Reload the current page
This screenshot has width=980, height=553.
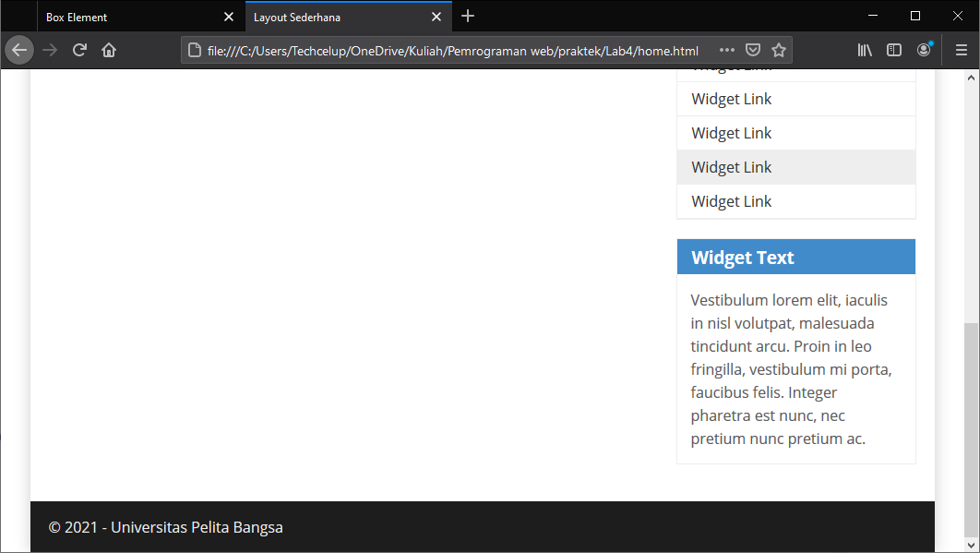[78, 49]
